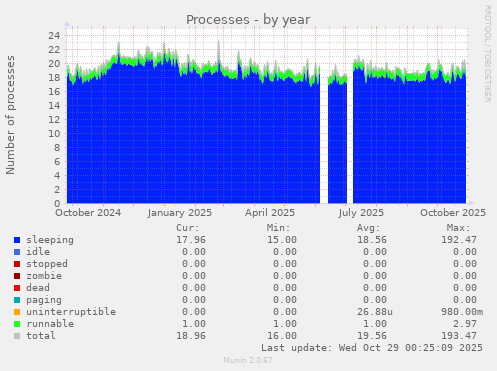
Task: Click the 'idle' legend label
Action: point(38,252)
